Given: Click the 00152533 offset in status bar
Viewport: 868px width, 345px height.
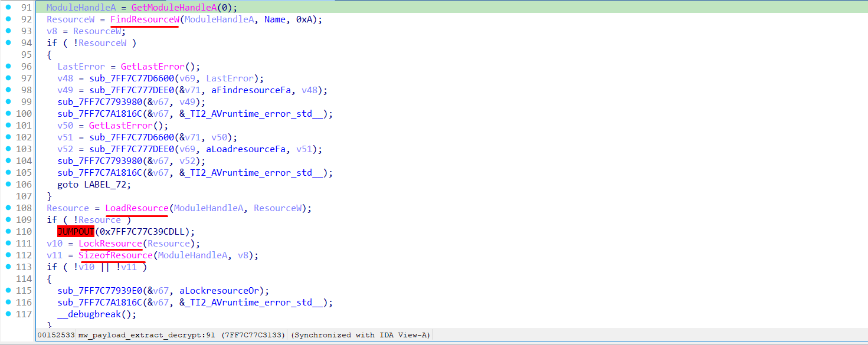Looking at the screenshot, I should click(55, 335).
